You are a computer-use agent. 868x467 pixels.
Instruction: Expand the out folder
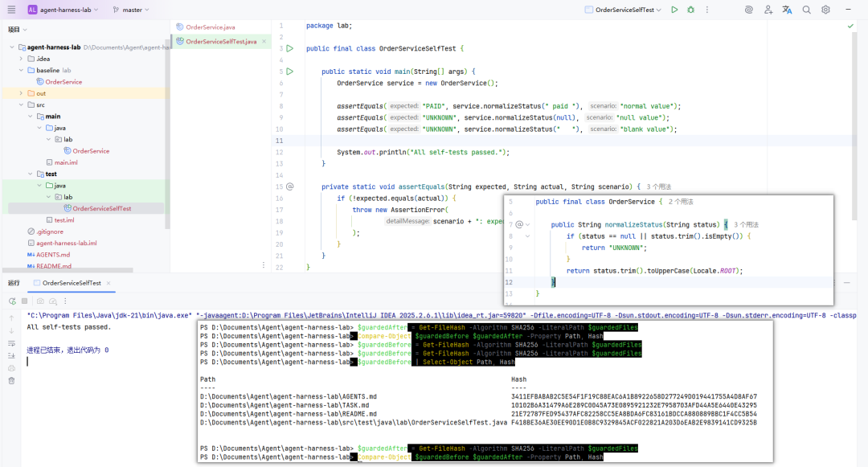[x=21, y=93]
